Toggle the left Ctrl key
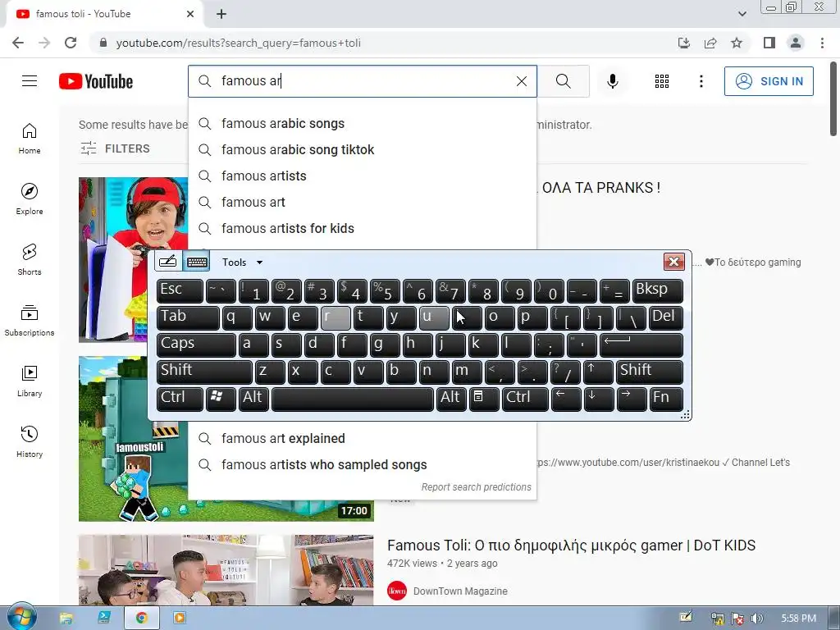Screen dimensions: 840x630 (180, 399)
